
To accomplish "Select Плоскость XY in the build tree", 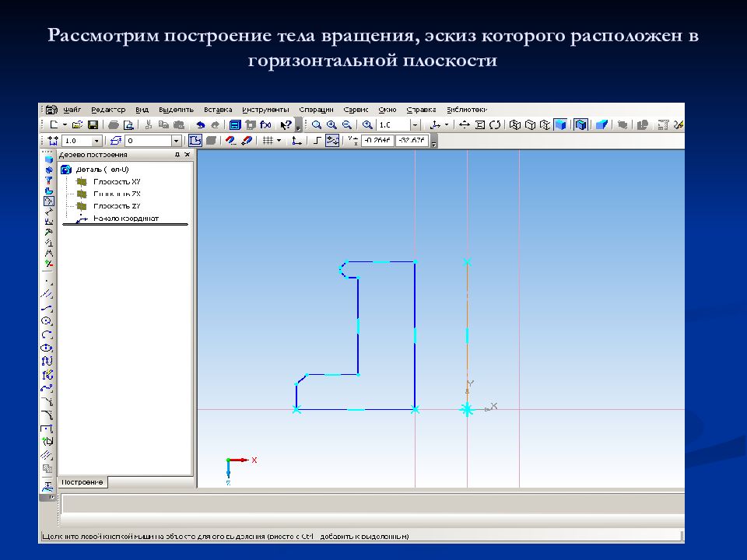I will [x=117, y=182].
